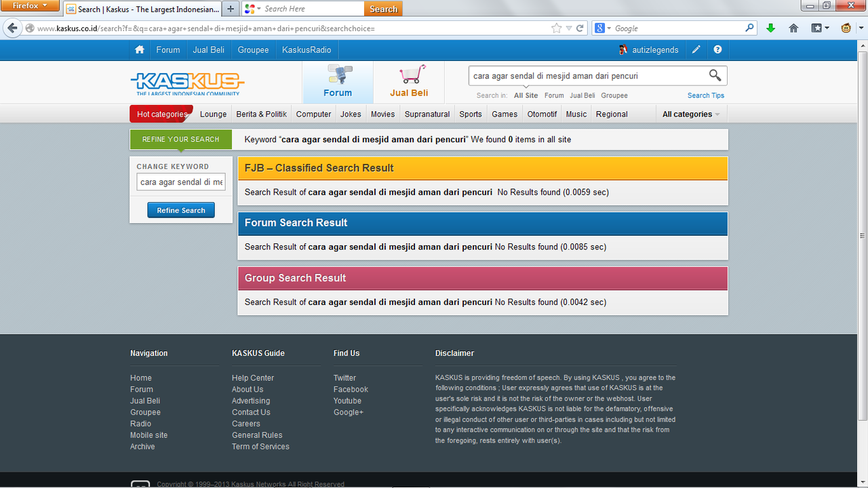
Task: Click the site identity globe icon
Action: pos(29,28)
